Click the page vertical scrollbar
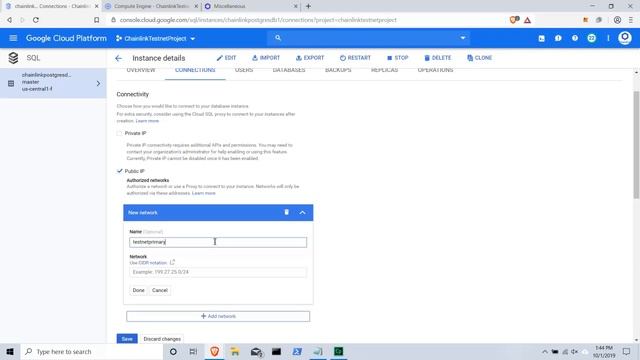Image resolution: width=640 pixels, height=360 pixels. click(636, 145)
